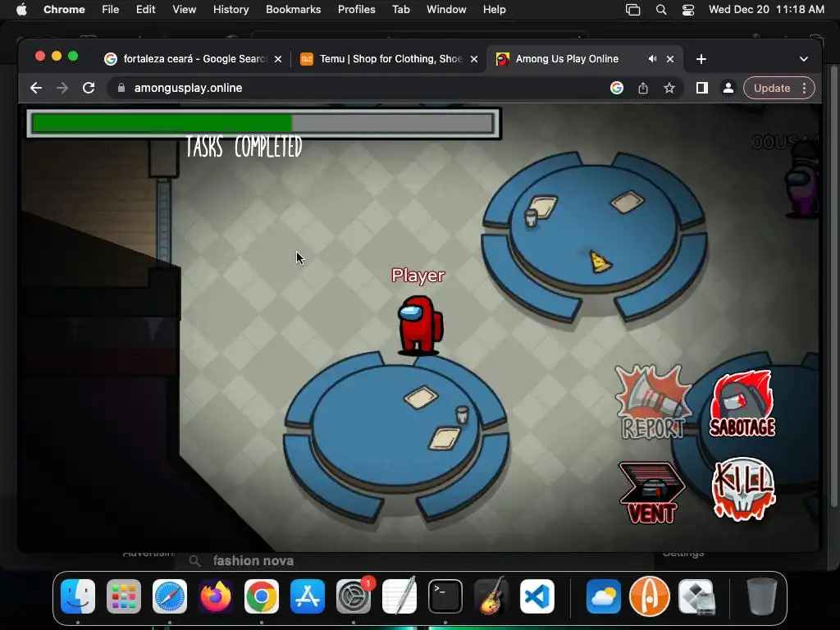Open Terminal from the Dock
Viewport: 840px width, 630px height.
pyautogui.click(x=445, y=596)
